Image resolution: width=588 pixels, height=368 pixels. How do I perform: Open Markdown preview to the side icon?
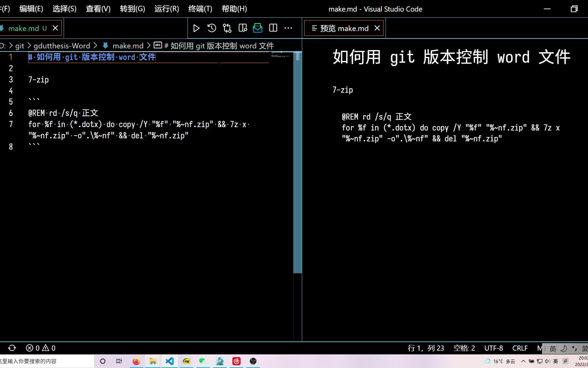tap(242, 28)
